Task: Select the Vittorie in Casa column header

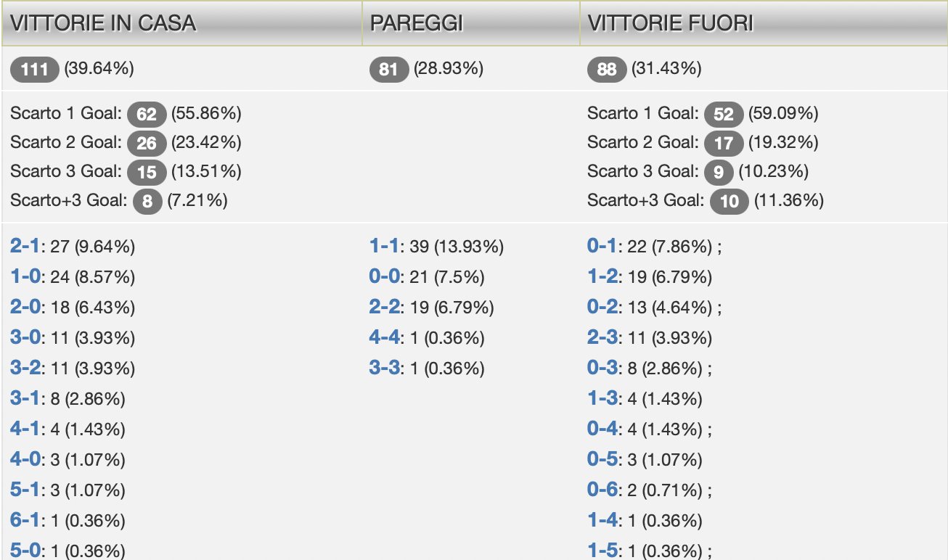Action: (104, 23)
